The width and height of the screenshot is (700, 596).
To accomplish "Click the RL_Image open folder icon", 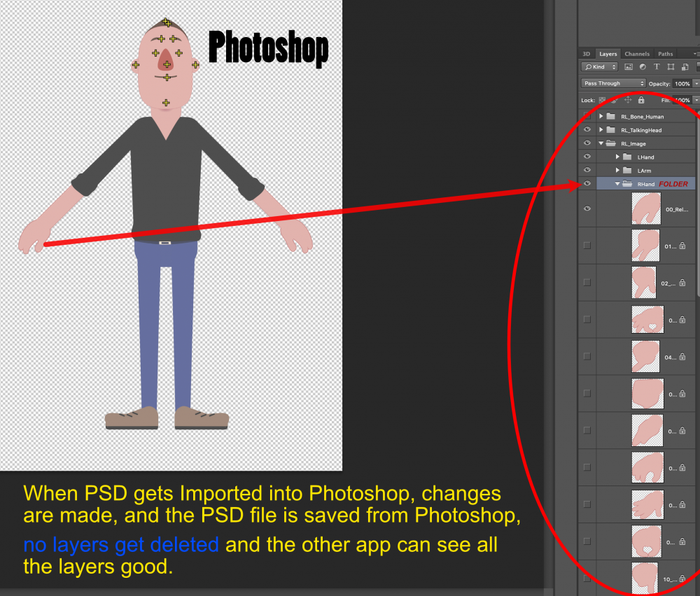I will coord(611,143).
